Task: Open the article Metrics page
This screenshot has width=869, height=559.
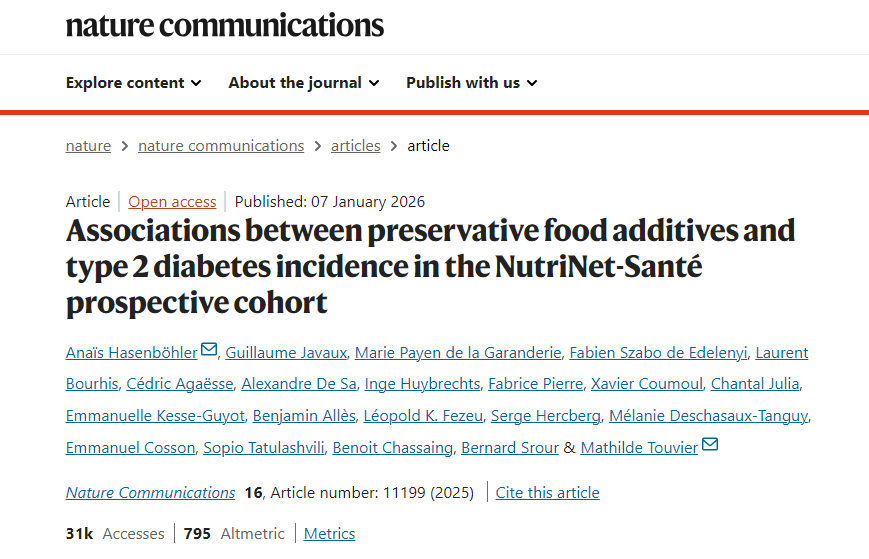Action: (x=329, y=534)
